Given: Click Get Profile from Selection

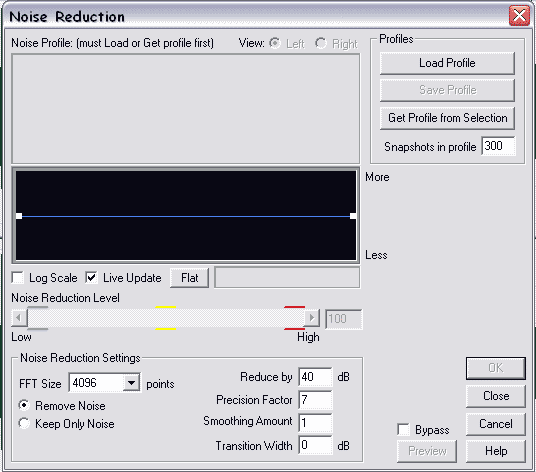Looking at the screenshot, I should [447, 118].
